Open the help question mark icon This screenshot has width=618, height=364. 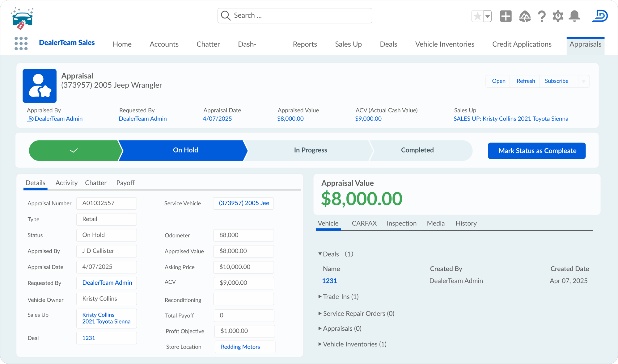pyautogui.click(x=542, y=16)
